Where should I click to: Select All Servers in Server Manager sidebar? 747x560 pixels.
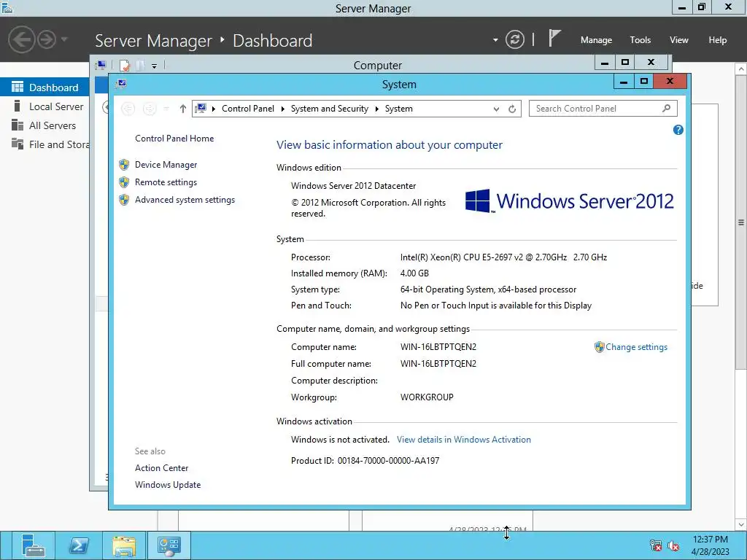coord(44,125)
